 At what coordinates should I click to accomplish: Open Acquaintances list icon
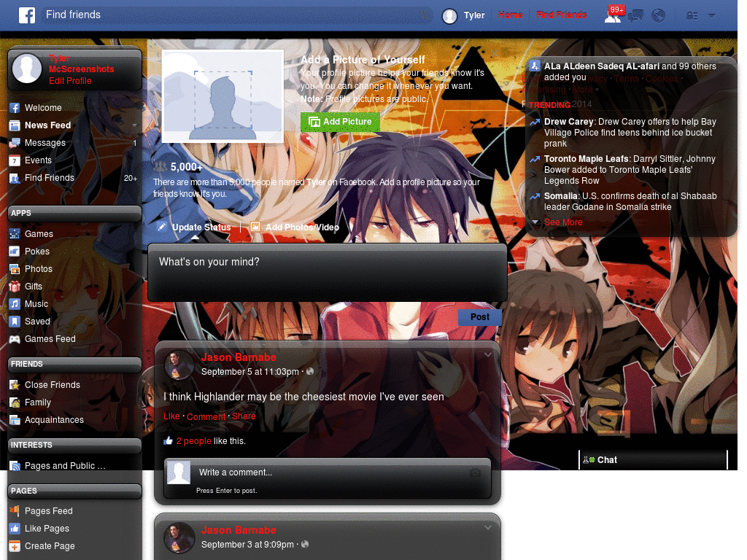click(15, 420)
